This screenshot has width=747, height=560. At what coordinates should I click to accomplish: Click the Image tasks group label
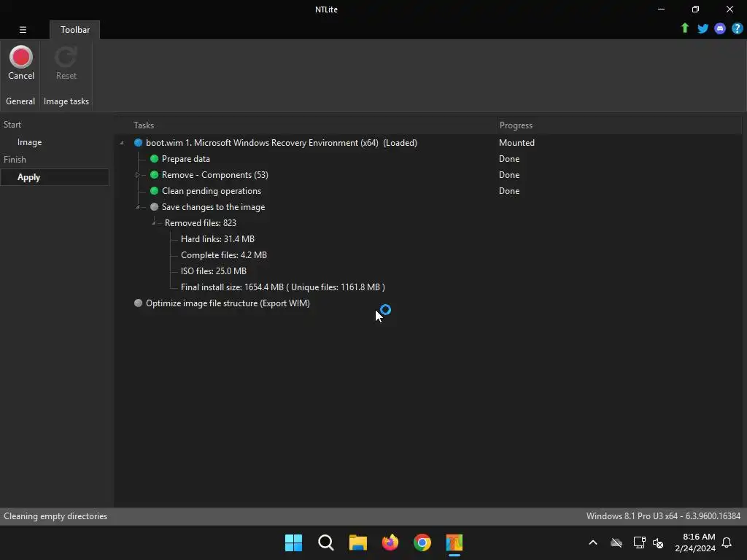[x=66, y=101]
